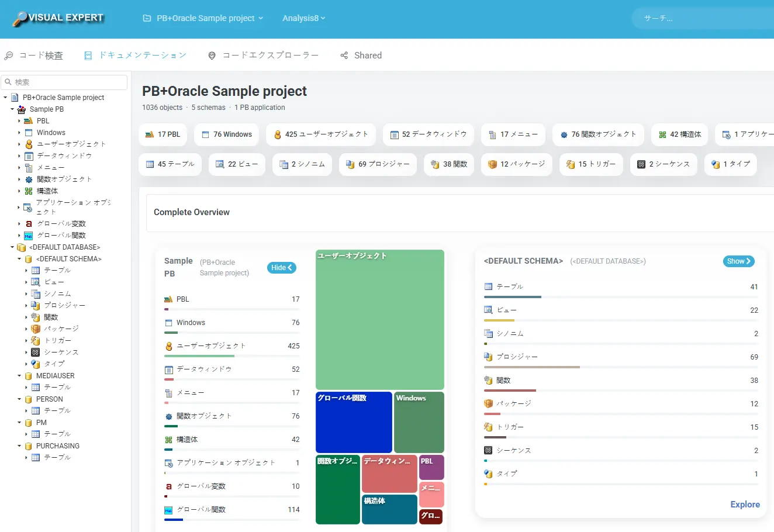Hide the Sample PB panel details

[282, 268]
